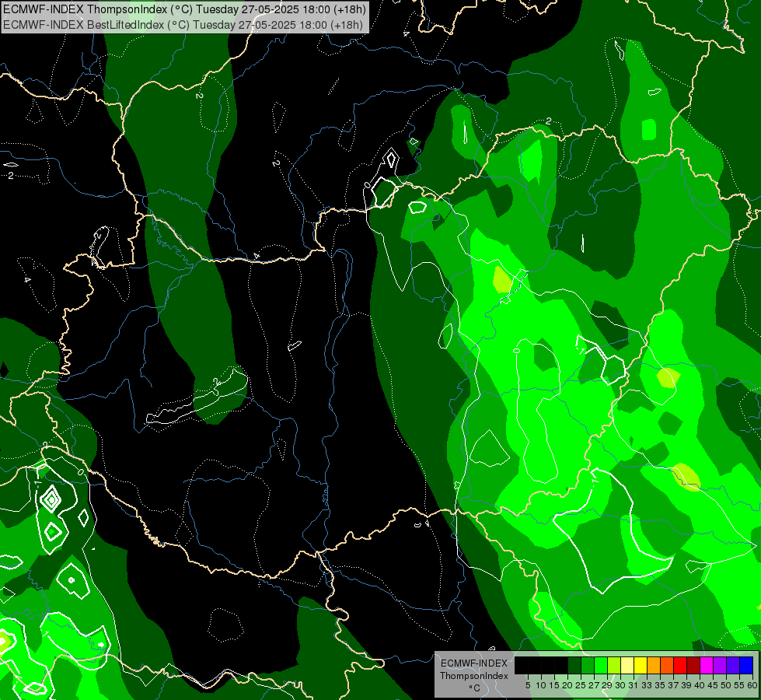This screenshot has width=761, height=700.
Task: Click the BestLiftedIndex title line at top
Action: point(183,24)
